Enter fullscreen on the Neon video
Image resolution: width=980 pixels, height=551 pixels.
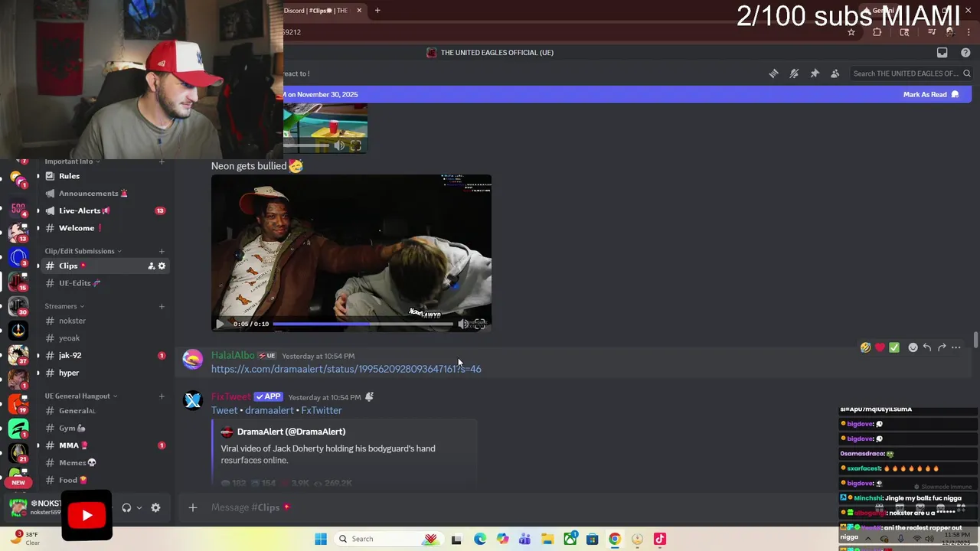point(480,324)
